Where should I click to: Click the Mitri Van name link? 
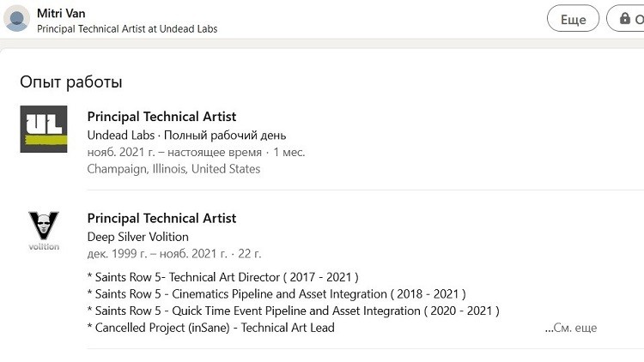pyautogui.click(x=61, y=13)
